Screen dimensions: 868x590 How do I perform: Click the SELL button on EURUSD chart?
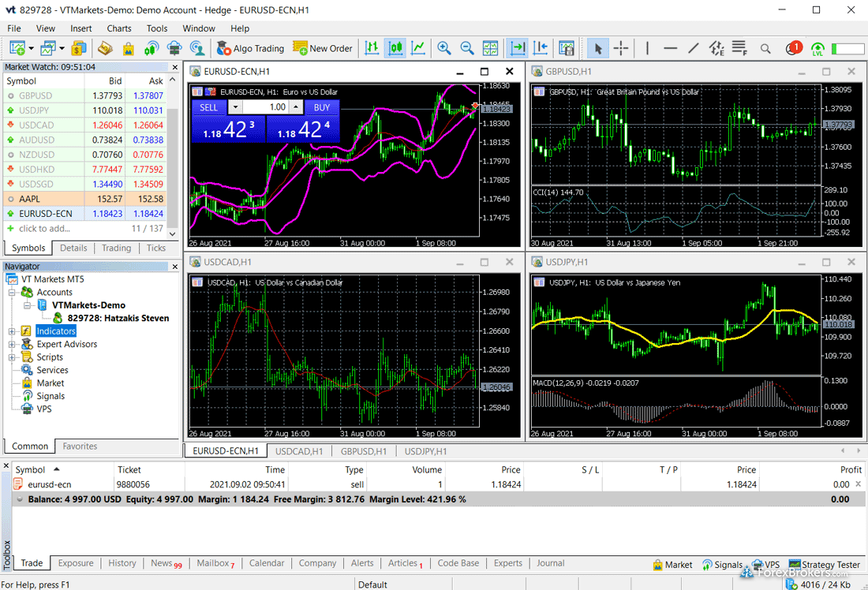tap(208, 107)
